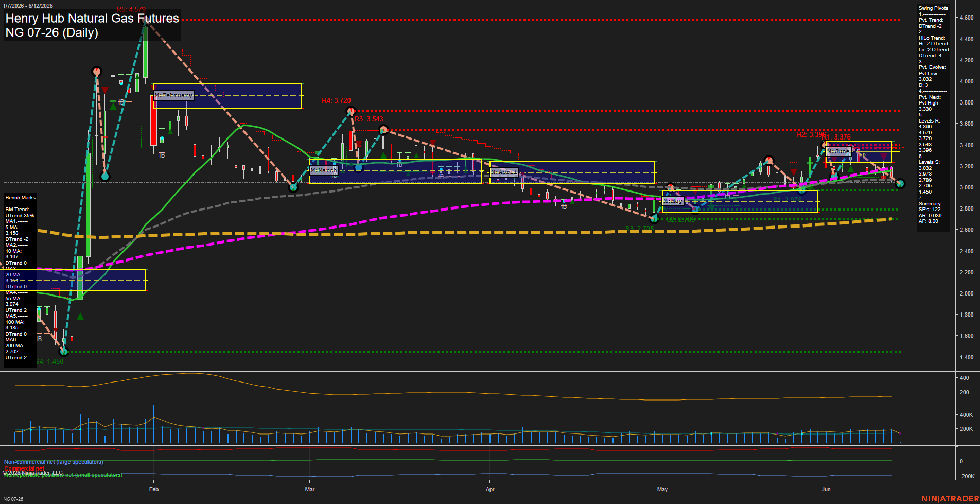The image size is (980, 504).
Task: Click the Levels R: heading in Swing Pivots
Action: [929, 121]
